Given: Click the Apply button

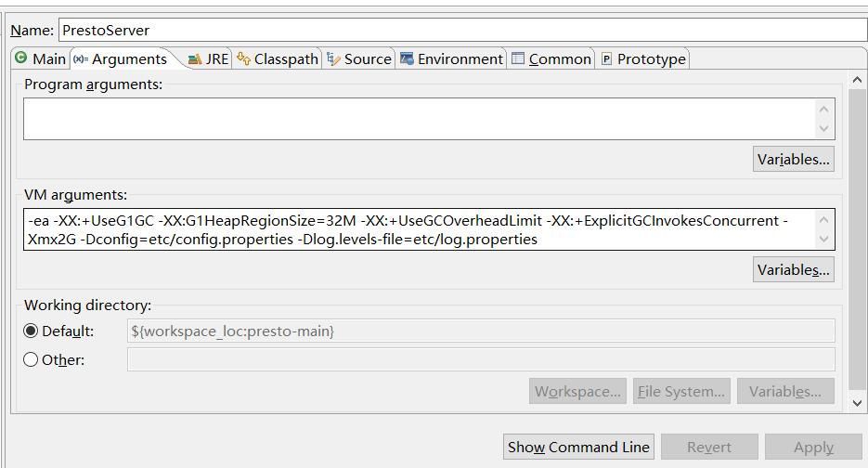Looking at the screenshot, I should coord(813,447).
